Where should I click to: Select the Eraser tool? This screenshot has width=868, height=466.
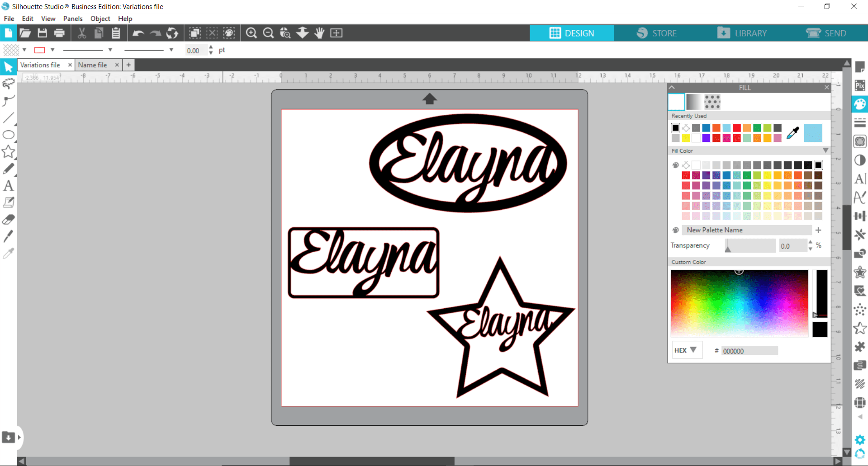click(8, 219)
